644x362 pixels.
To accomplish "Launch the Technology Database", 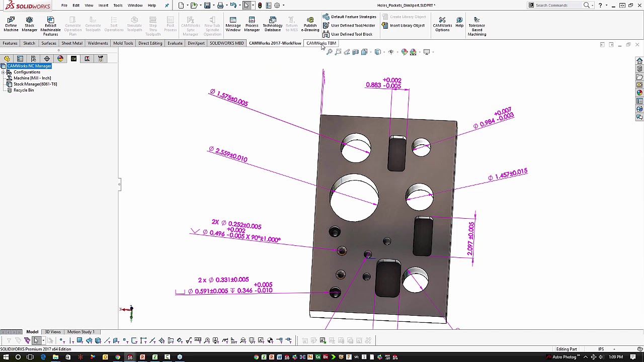I will pyautogui.click(x=272, y=25).
